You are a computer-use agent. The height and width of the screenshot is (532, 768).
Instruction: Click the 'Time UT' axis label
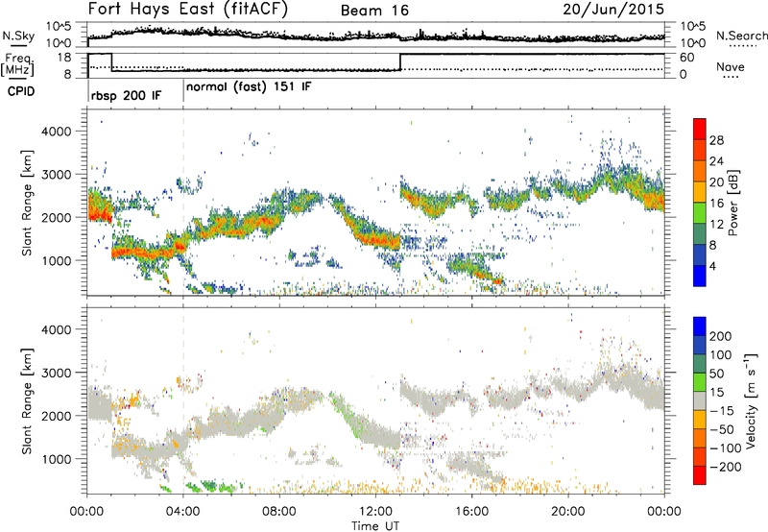click(375, 526)
